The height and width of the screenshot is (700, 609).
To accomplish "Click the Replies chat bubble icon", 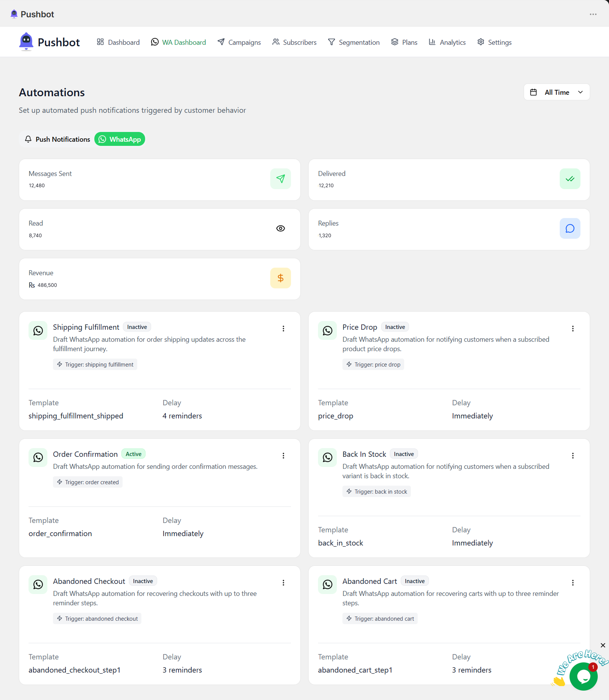I will (x=570, y=229).
